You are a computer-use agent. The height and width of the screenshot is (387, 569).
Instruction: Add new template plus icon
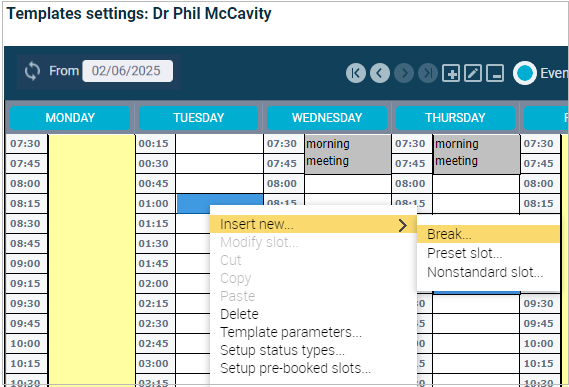coord(451,73)
